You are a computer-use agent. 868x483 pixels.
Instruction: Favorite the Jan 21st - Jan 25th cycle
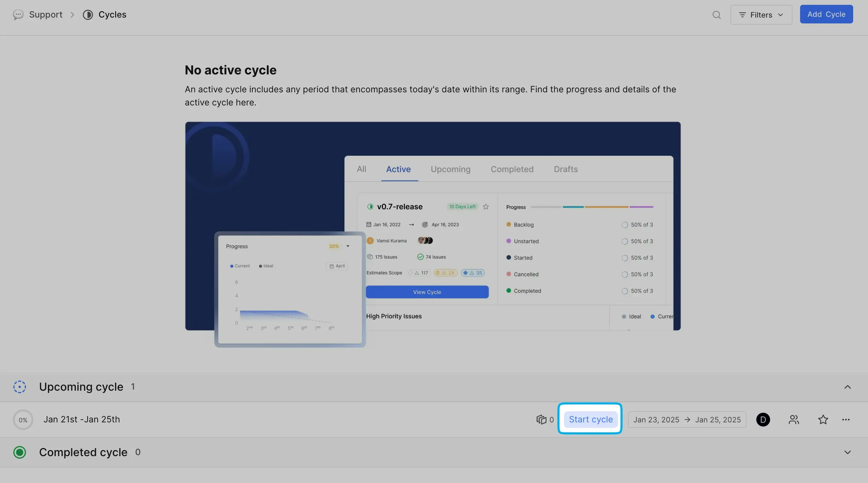pos(823,420)
